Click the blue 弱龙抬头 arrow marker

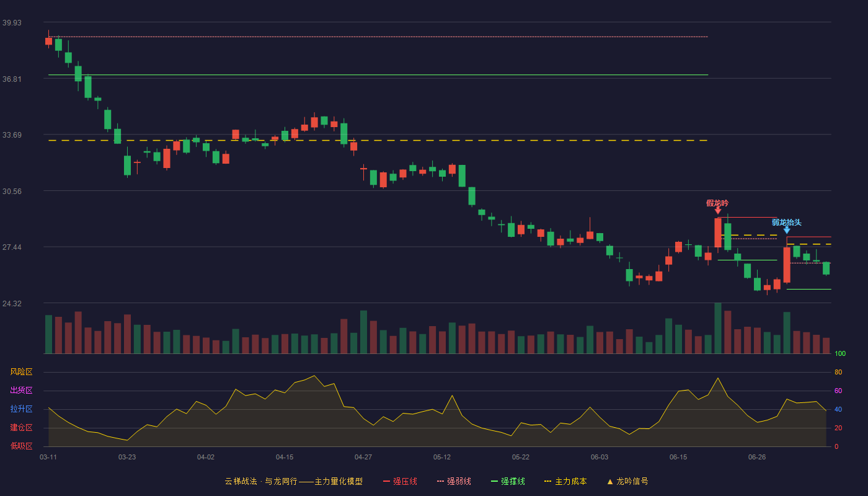point(787,230)
